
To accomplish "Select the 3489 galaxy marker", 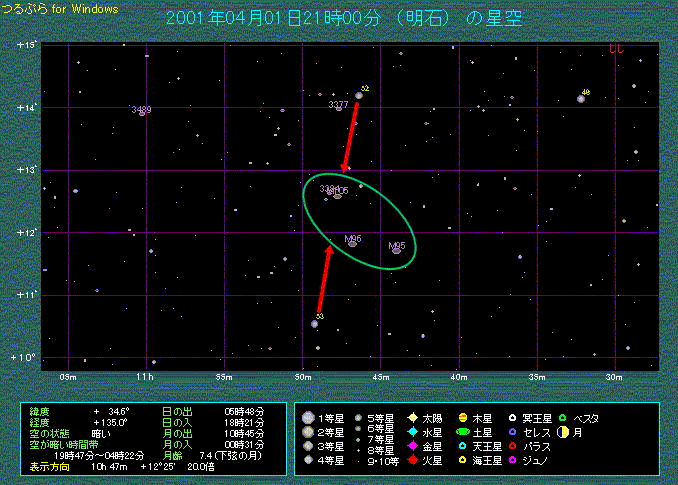I will pyautogui.click(x=142, y=113).
